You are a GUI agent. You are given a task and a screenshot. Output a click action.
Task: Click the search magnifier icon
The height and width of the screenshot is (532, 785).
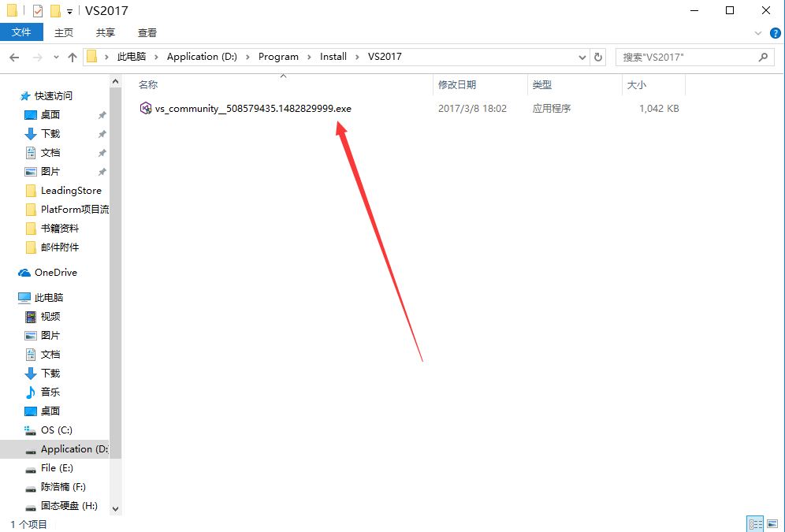click(x=763, y=57)
